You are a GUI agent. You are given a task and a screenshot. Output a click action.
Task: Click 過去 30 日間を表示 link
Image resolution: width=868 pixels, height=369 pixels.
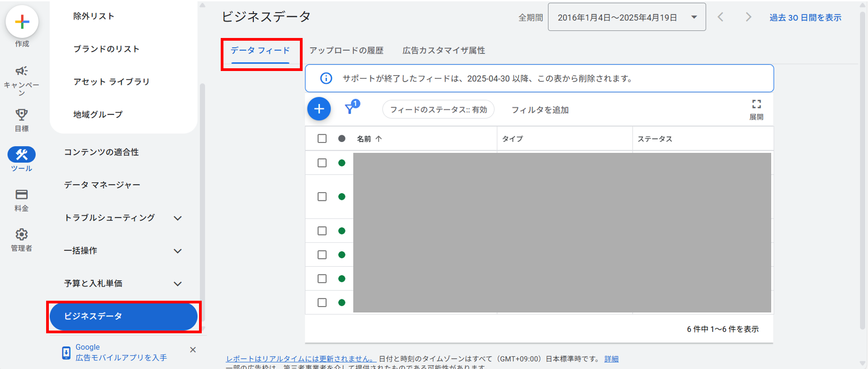coord(806,18)
